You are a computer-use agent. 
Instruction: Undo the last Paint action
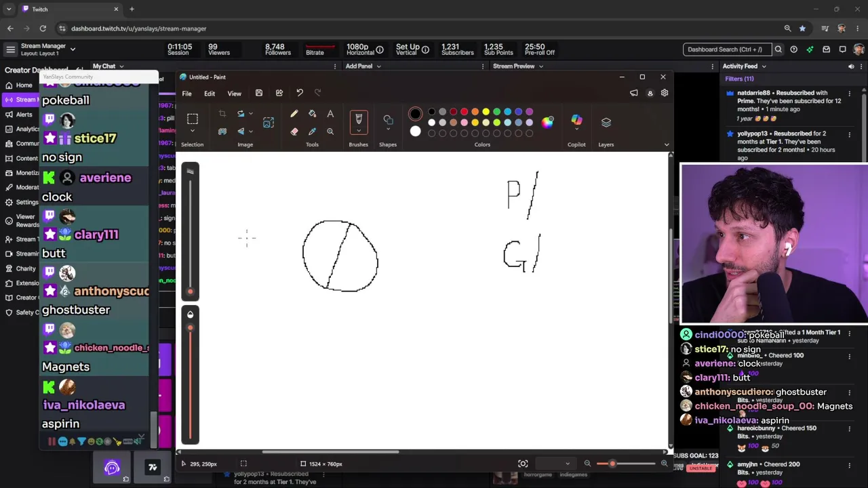300,93
